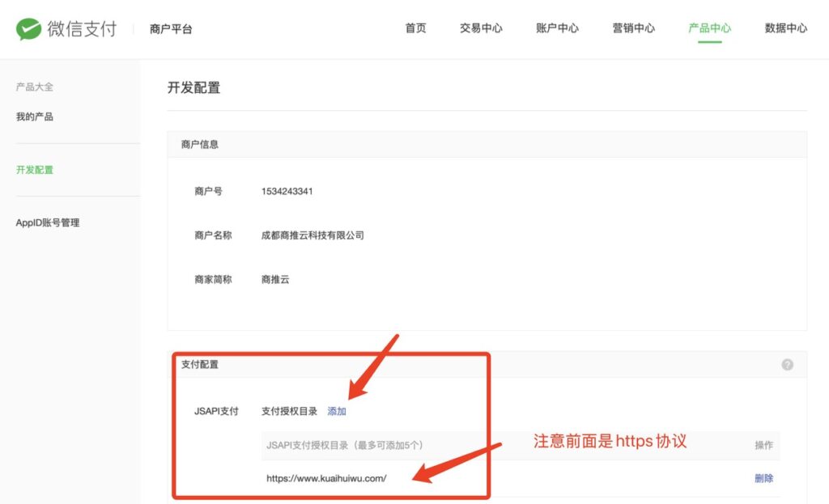Click the 商户名称 field label
The height and width of the screenshot is (504, 829).
pyautogui.click(x=213, y=235)
